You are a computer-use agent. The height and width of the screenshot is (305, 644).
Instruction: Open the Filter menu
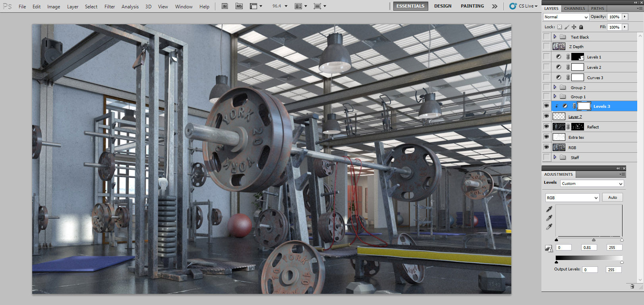tap(110, 7)
